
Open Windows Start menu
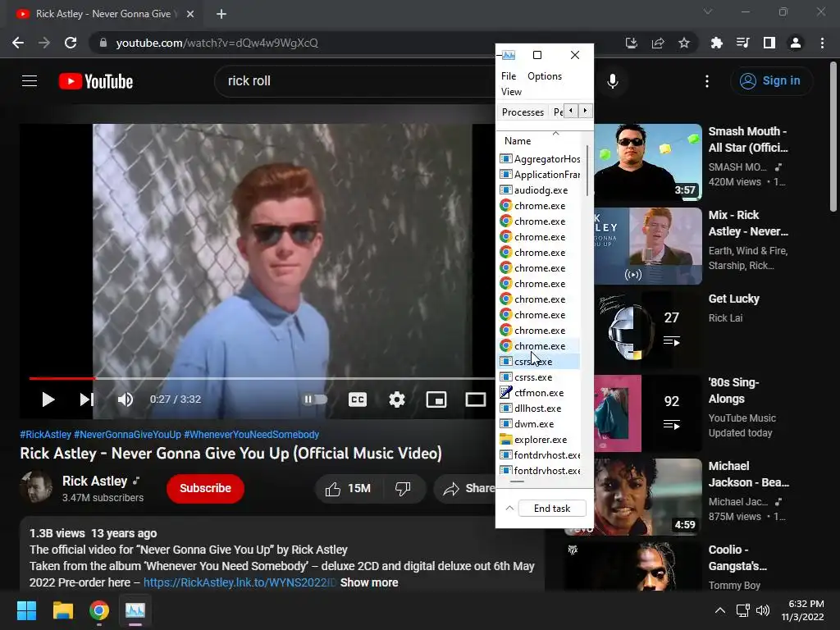click(26, 610)
